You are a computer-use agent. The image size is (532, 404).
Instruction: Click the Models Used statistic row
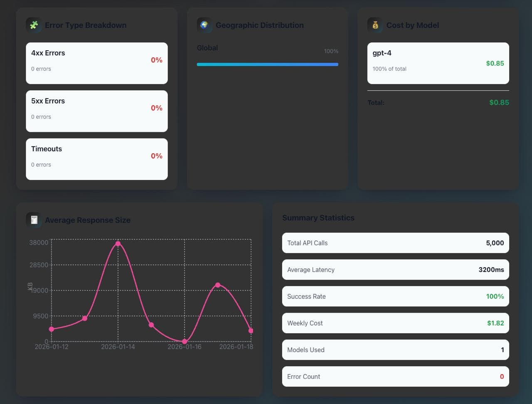click(395, 350)
